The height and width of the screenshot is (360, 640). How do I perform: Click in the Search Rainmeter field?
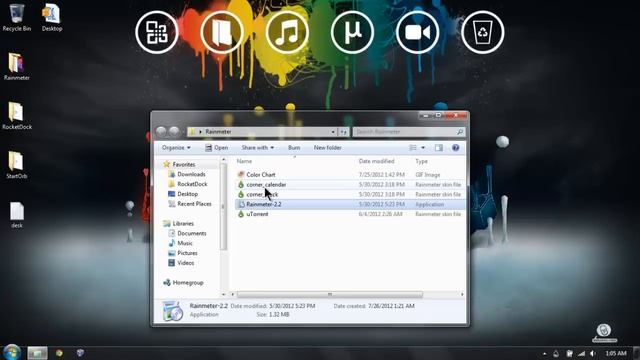tap(409, 132)
